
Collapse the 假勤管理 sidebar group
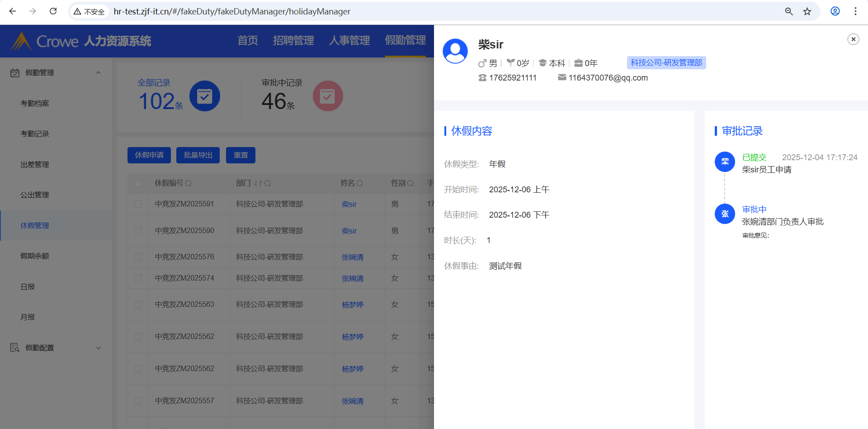click(x=98, y=73)
